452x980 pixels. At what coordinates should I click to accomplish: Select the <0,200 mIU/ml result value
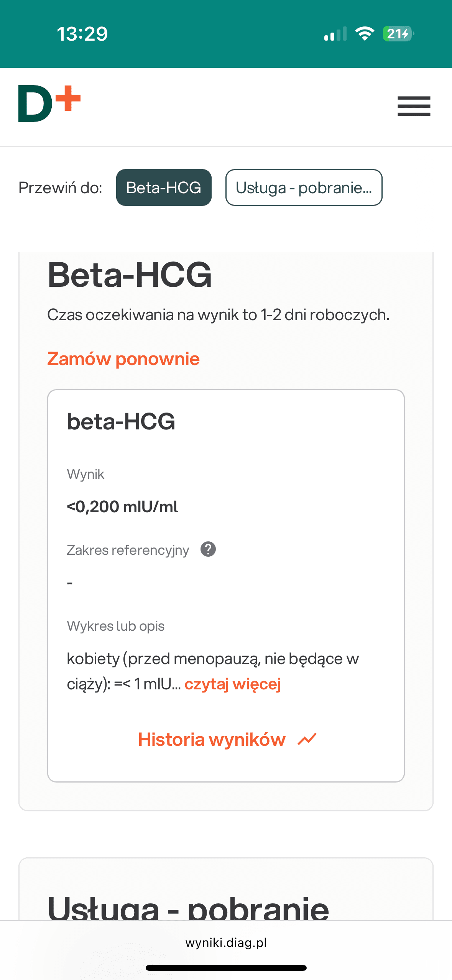pyautogui.click(x=122, y=506)
